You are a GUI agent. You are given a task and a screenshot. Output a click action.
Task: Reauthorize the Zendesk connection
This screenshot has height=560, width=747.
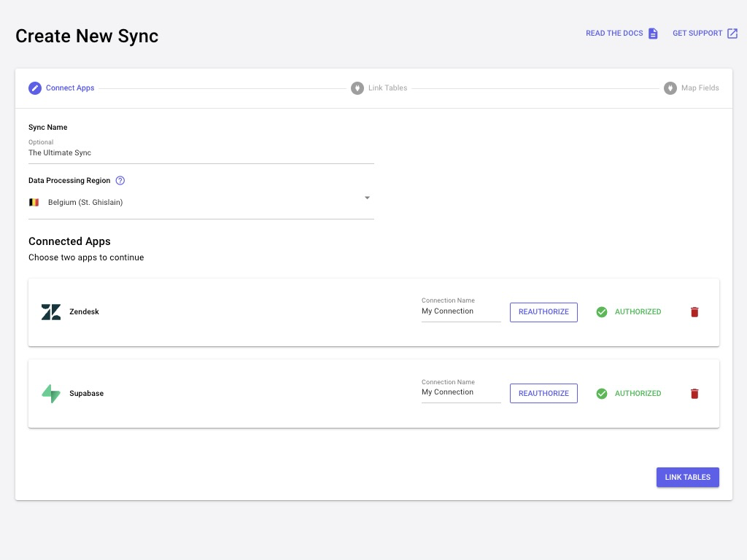pyautogui.click(x=543, y=312)
